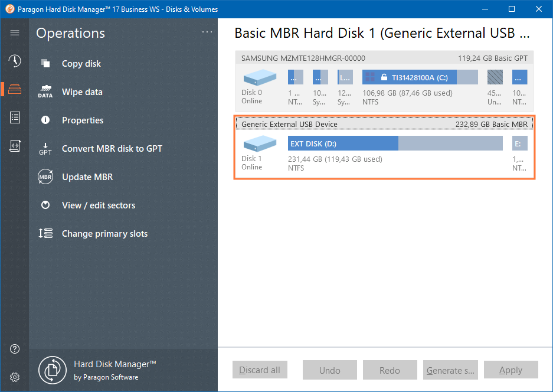
Task: Click the Paragon app icon in title bar
Action: point(10,9)
